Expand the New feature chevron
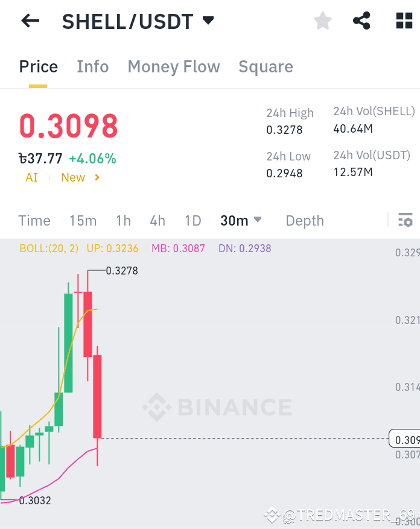The height and width of the screenshot is (529, 420). coord(97,177)
